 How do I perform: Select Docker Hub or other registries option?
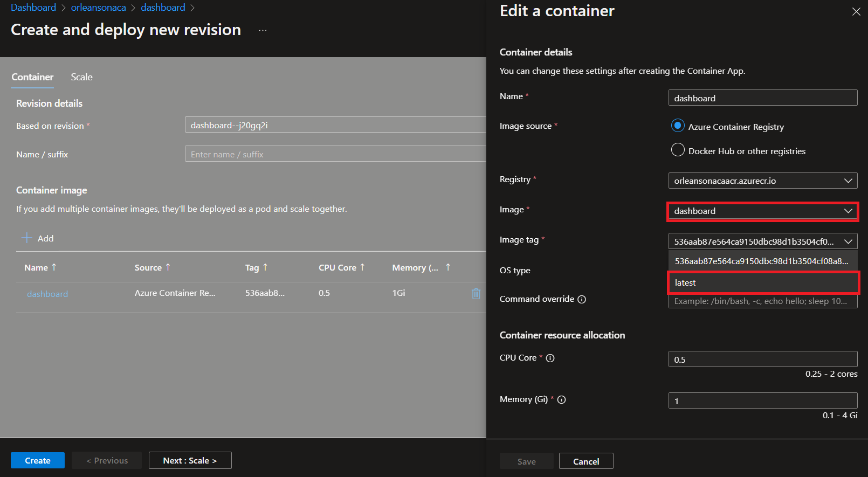[678, 150]
